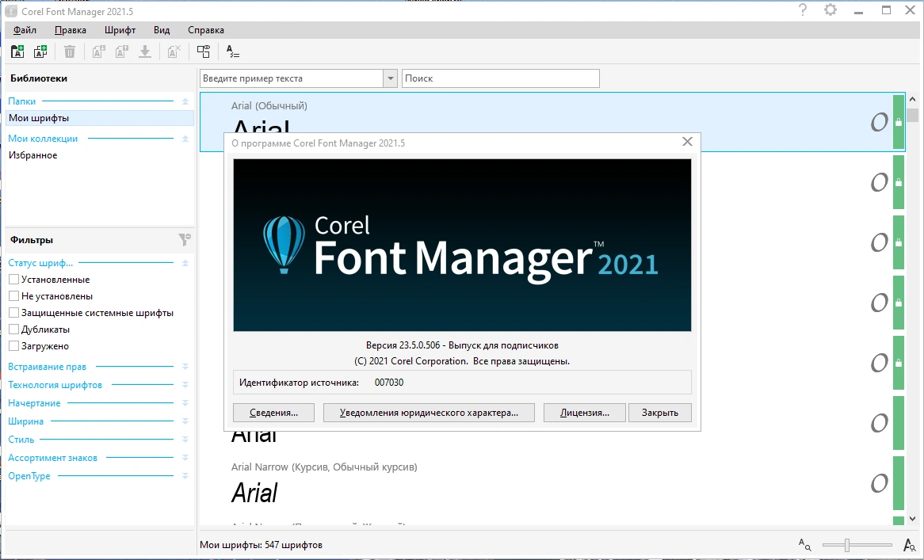Open the settings gear in title bar
Image resolution: width=924 pixels, height=560 pixels.
[x=830, y=10]
